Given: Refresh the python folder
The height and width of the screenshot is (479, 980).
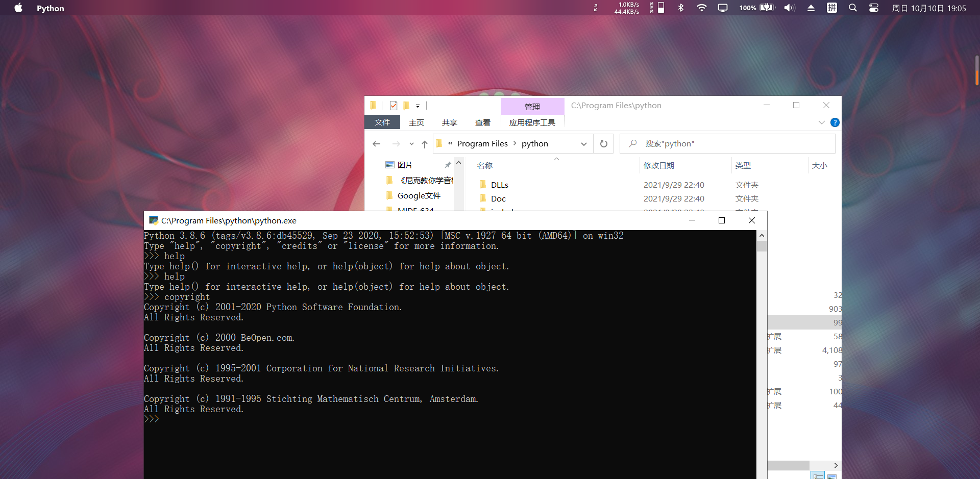Looking at the screenshot, I should (x=604, y=144).
